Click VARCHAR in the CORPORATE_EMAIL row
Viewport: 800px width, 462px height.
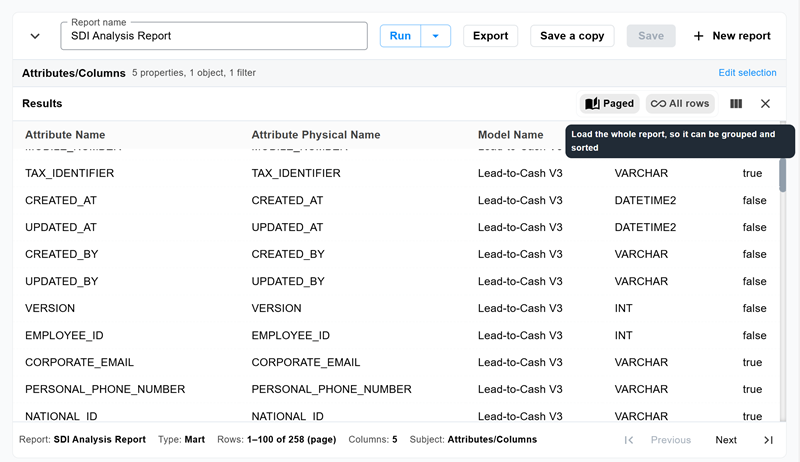coord(641,363)
